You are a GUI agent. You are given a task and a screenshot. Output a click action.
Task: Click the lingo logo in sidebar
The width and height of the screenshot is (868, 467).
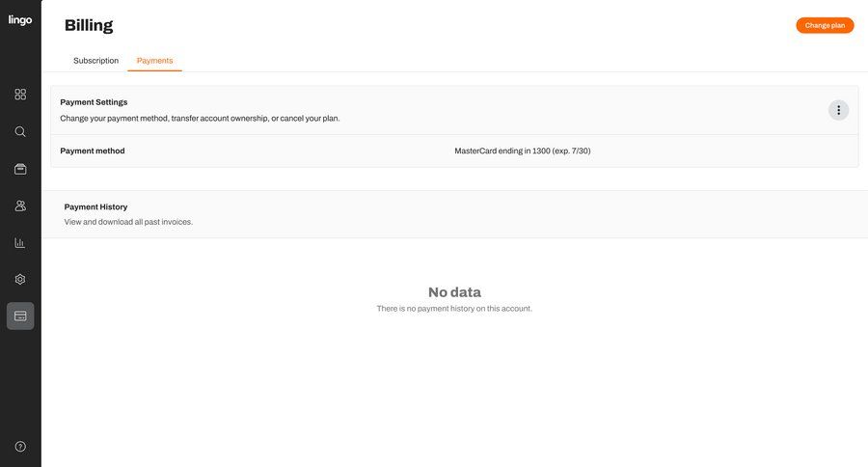pos(20,20)
